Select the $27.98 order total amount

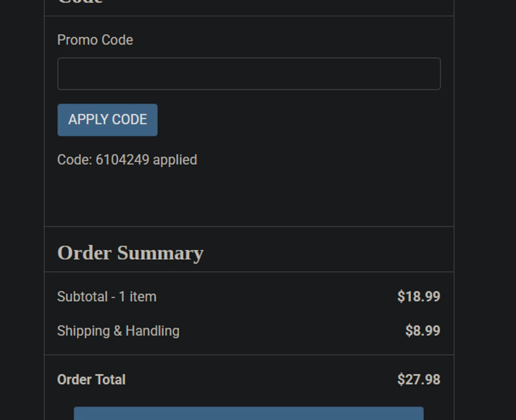pos(418,379)
